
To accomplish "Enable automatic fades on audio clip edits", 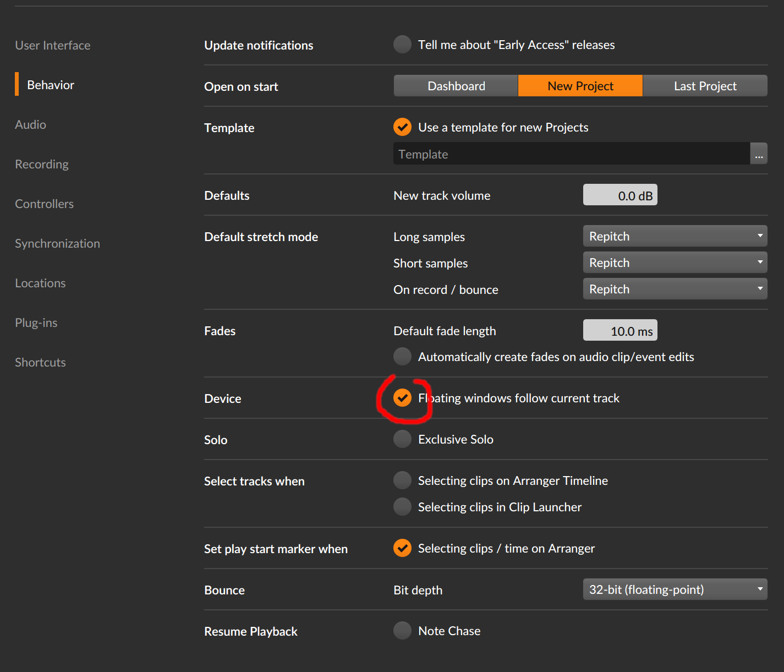I will click(x=402, y=357).
